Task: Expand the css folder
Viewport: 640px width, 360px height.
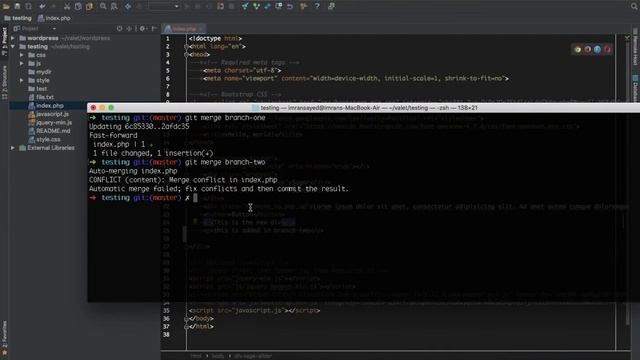Action: [22, 55]
